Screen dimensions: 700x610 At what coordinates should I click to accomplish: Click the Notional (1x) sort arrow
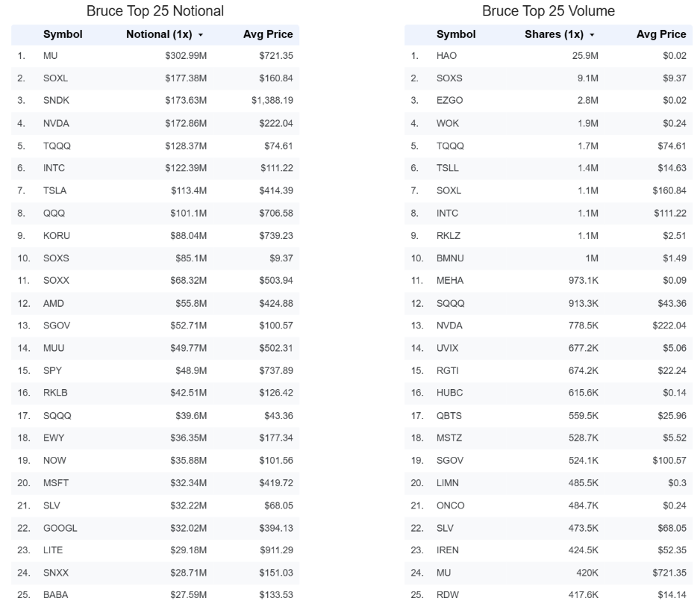tap(201, 35)
